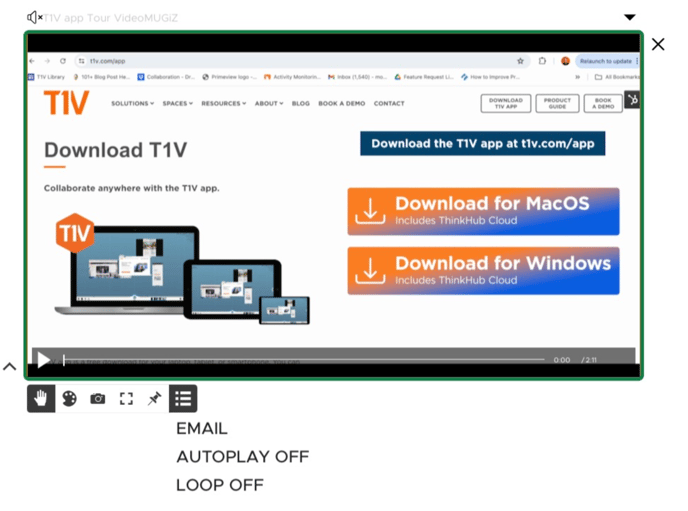Show more bookmarks with the double chevron
688x511 pixels.
coord(577,77)
